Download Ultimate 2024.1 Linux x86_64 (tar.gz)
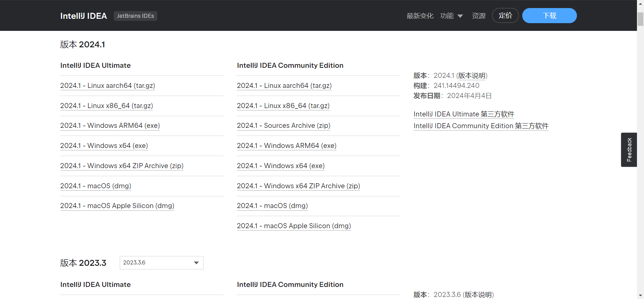 click(x=107, y=106)
